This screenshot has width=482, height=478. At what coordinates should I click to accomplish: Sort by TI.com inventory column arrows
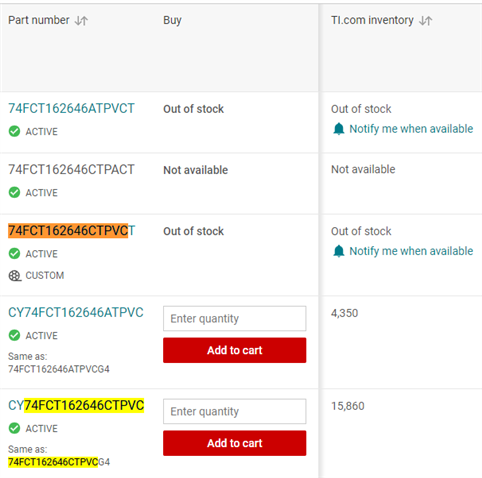click(x=425, y=21)
